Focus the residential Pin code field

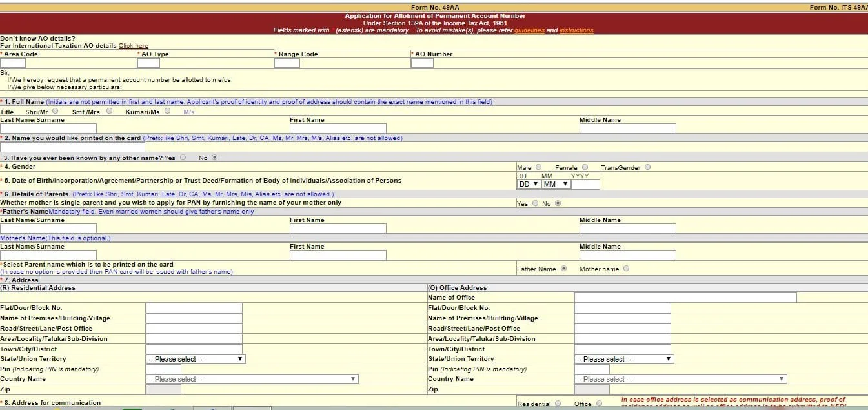163,369
